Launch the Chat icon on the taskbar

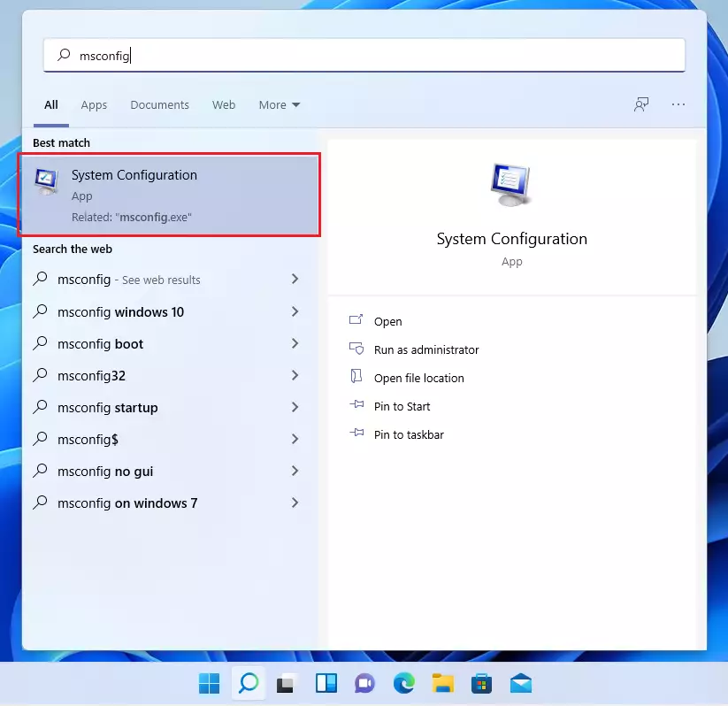[364, 684]
